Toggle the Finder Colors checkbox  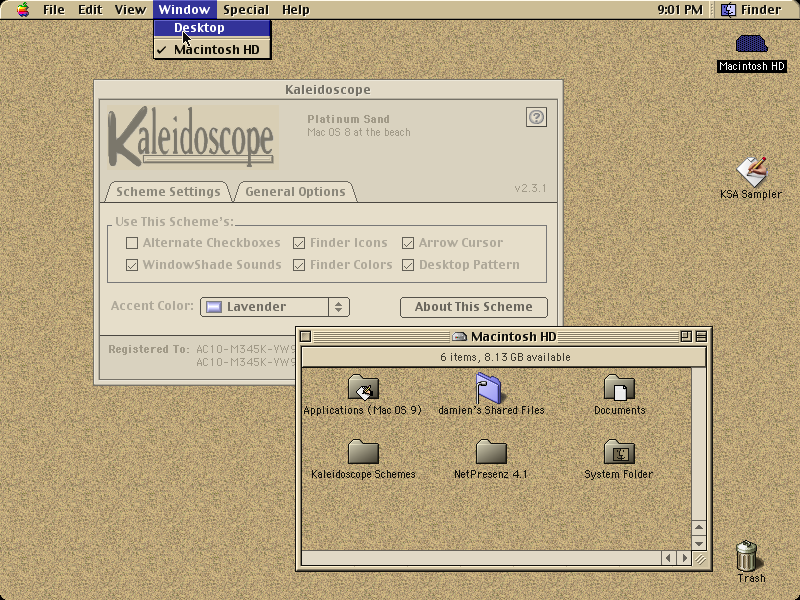click(299, 265)
